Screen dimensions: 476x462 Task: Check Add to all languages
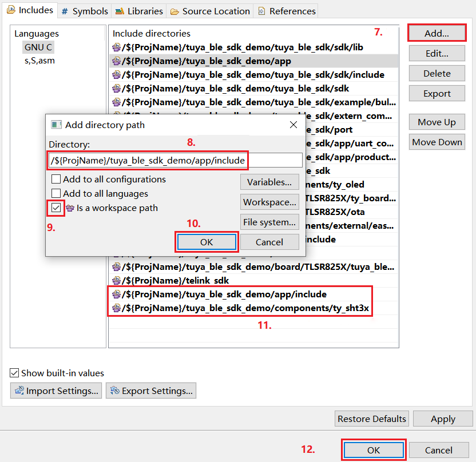[56, 193]
